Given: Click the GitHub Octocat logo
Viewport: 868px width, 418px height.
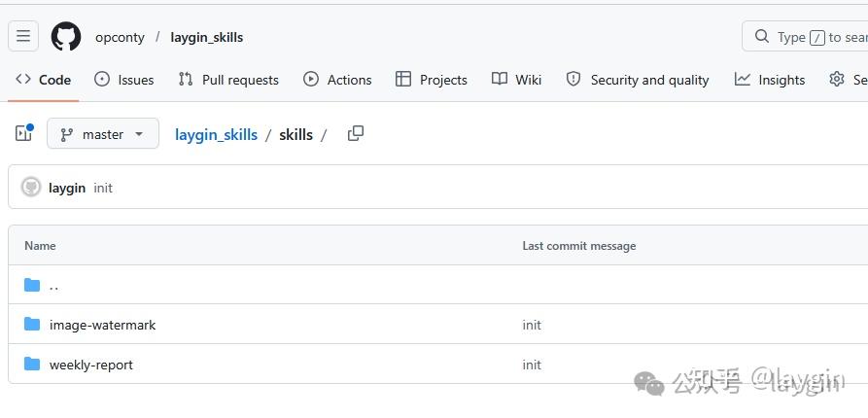Looking at the screenshot, I should coord(66,37).
